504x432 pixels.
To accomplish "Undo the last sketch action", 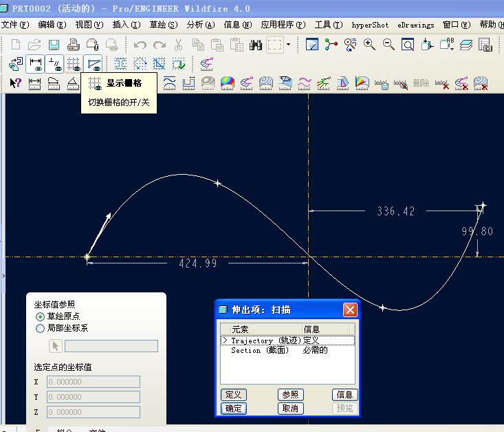I will click(x=140, y=45).
